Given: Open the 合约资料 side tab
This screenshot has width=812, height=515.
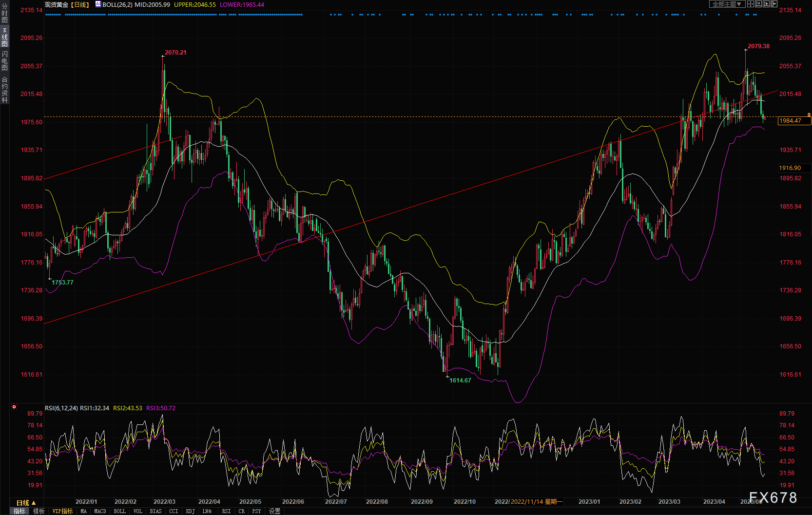Looking at the screenshot, I should pos(4,89).
